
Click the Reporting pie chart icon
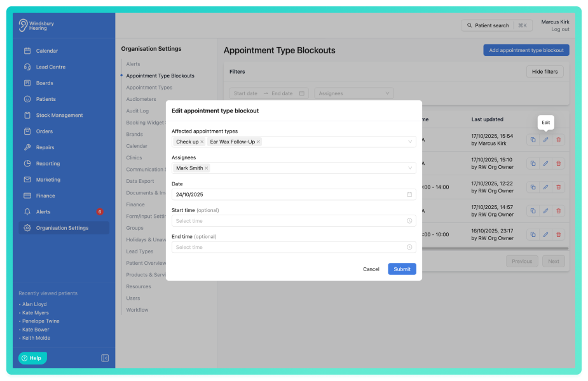(27, 164)
